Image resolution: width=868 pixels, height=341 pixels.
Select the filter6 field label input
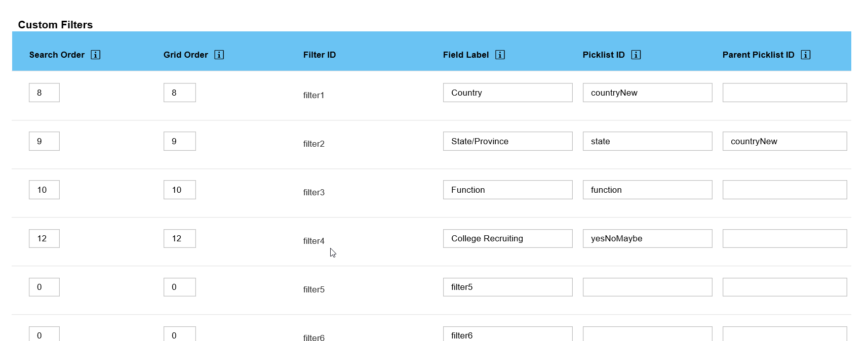507,334
